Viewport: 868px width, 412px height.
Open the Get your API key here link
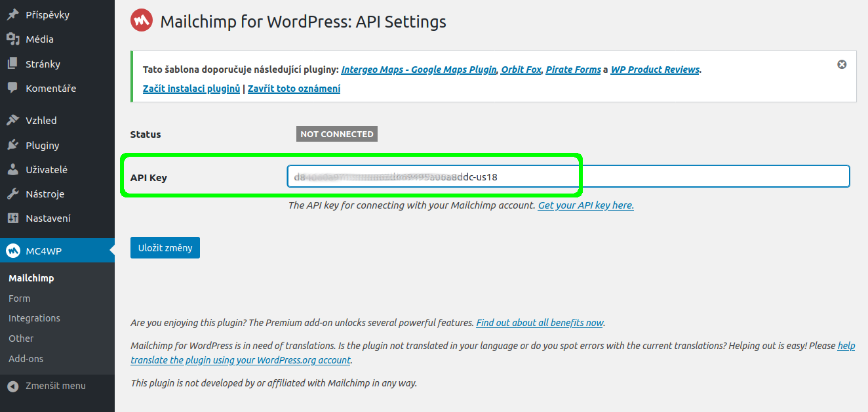586,205
